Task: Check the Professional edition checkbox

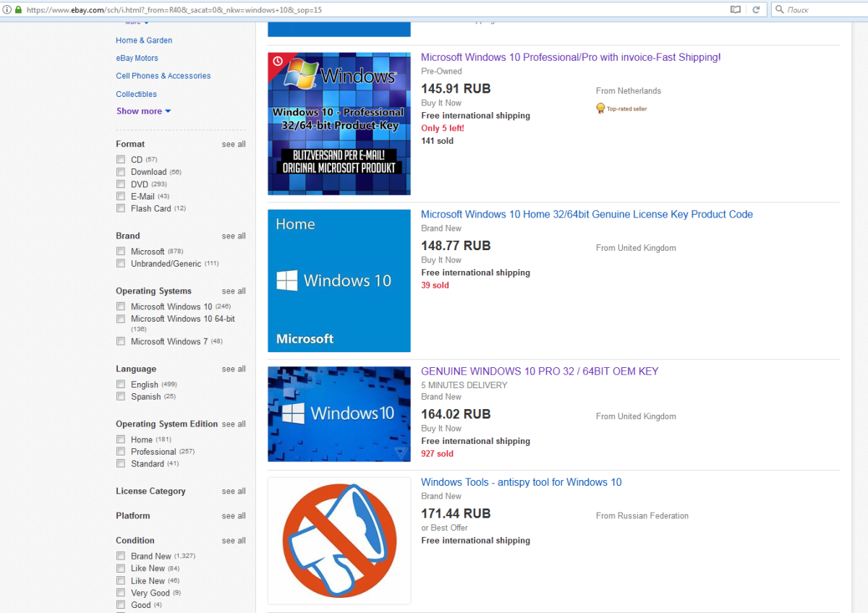Action: point(121,451)
